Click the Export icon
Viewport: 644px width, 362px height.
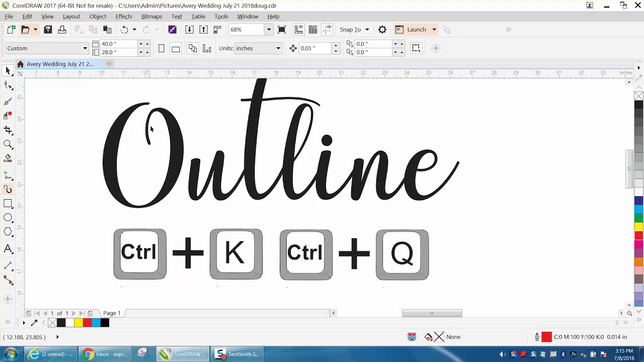(x=203, y=30)
